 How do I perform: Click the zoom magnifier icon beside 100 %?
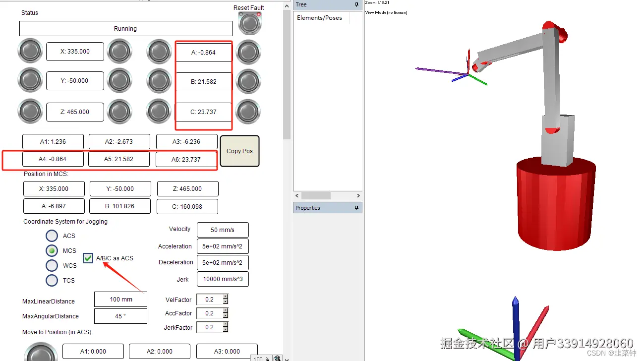277,358
